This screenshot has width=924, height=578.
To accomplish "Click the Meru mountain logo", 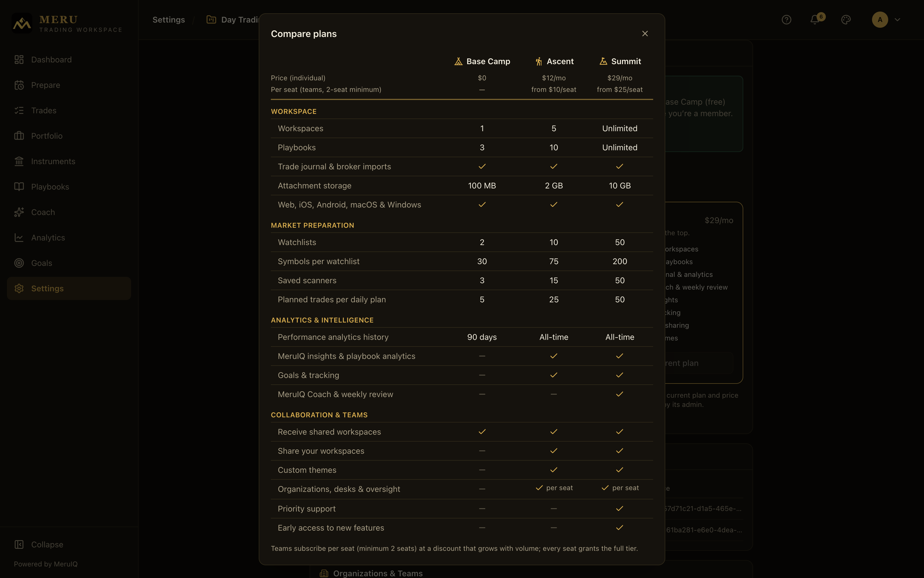I will point(22,23).
